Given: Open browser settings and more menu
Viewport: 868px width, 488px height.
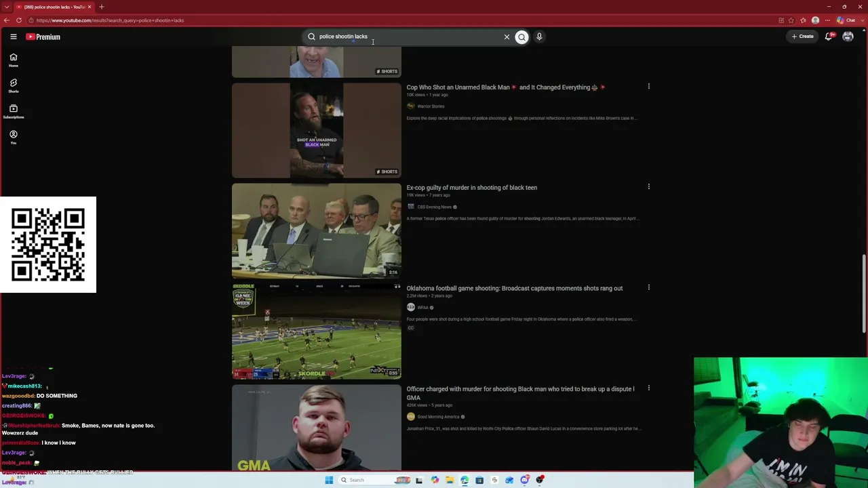Looking at the screenshot, I should point(827,20).
